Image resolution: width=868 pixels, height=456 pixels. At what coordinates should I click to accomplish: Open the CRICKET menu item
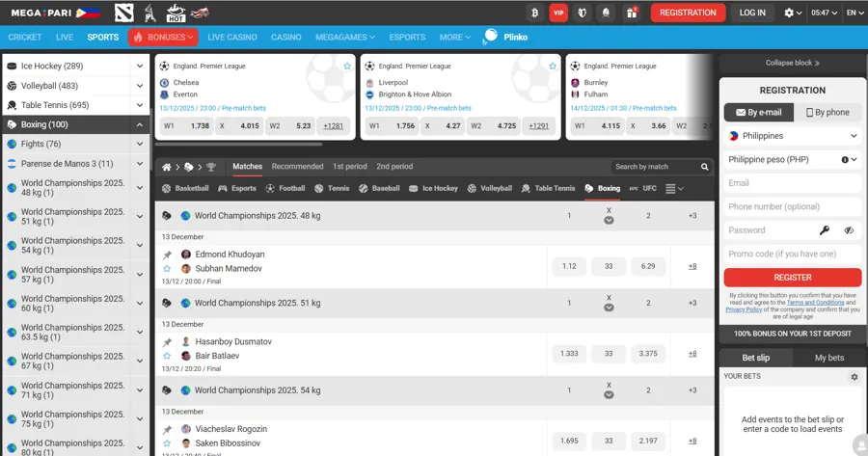pos(25,37)
